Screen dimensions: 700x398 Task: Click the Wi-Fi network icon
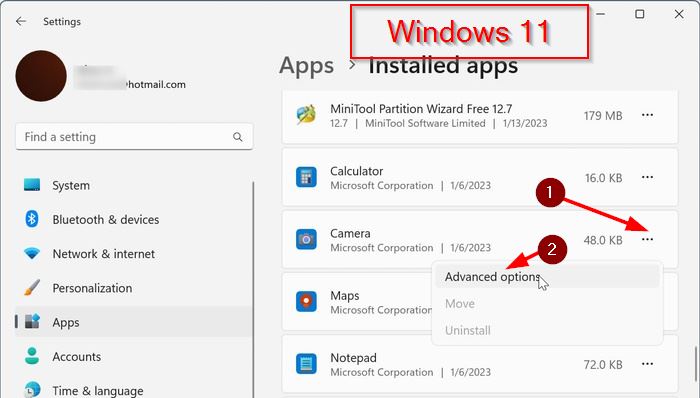pos(32,253)
